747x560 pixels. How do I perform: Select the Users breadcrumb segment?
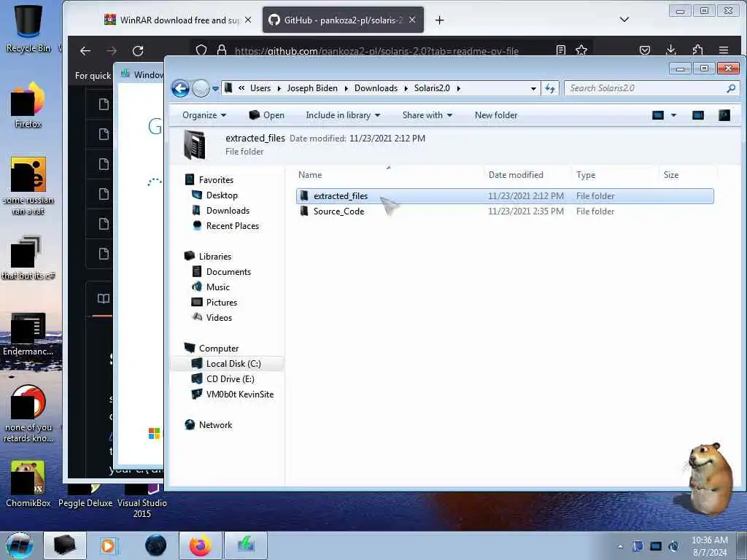tap(260, 88)
